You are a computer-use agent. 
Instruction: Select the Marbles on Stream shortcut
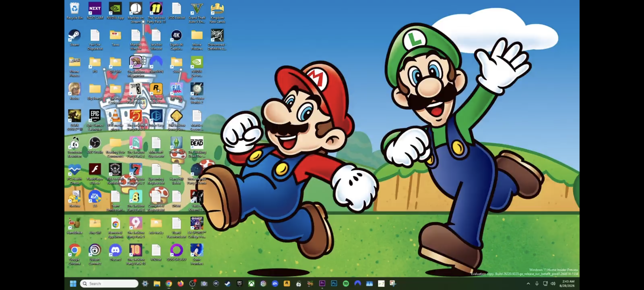pyautogui.click(x=136, y=13)
